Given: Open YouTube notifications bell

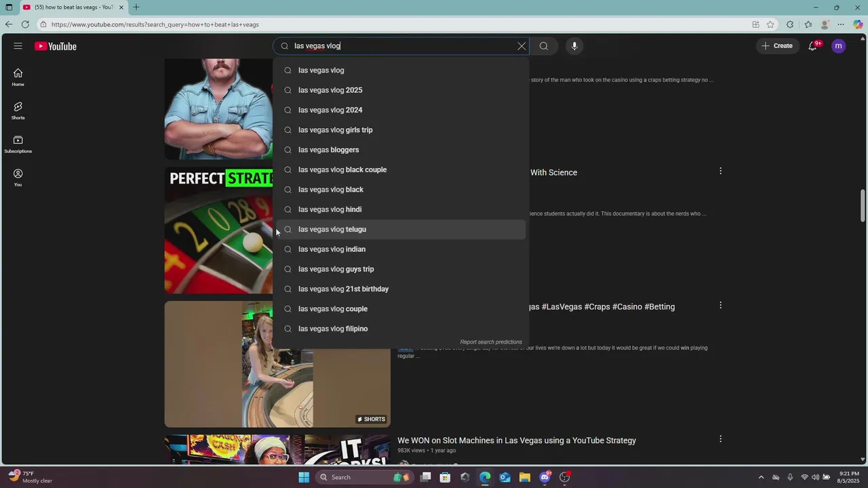Looking at the screenshot, I should 812,46.
